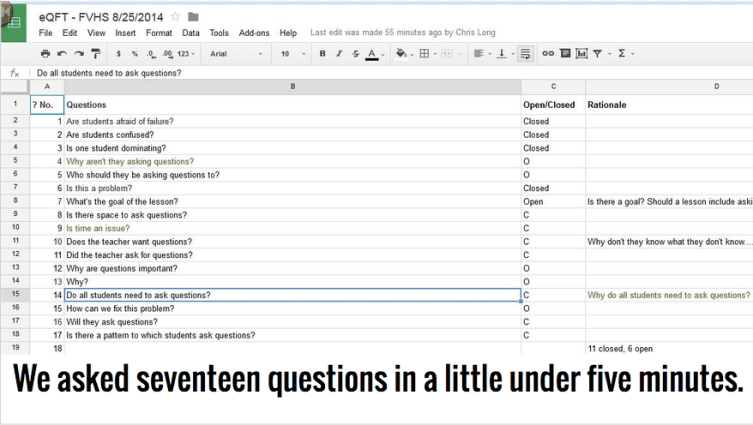This screenshot has height=425, width=753.
Task: Open the Format menu
Action: click(x=158, y=33)
